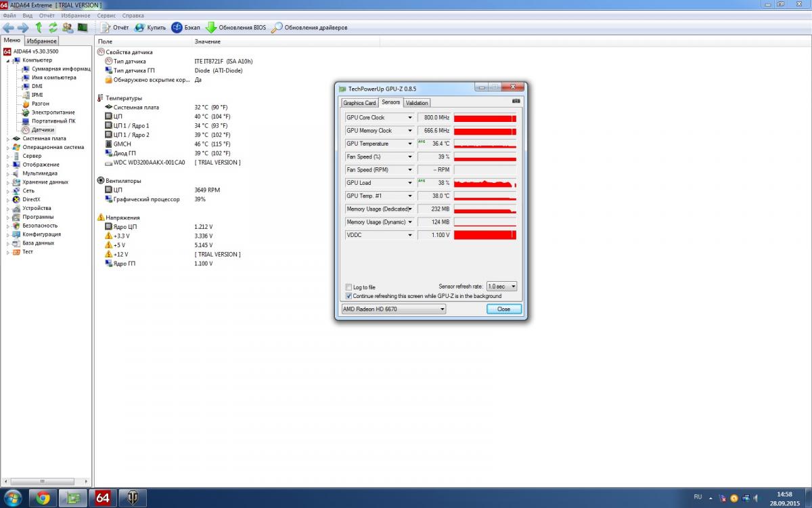Screen dimensions: 812x508
Task: Select Портативный ПК in the tree
Action: (x=48, y=121)
